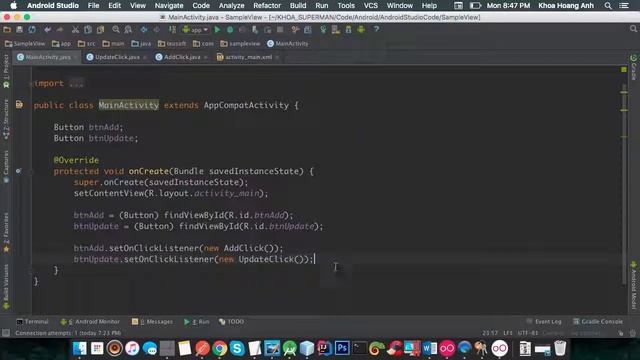Screen dimensions: 640x360
Task: Click the code inspection status indicator square
Action: pyautogui.click(x=624, y=70)
